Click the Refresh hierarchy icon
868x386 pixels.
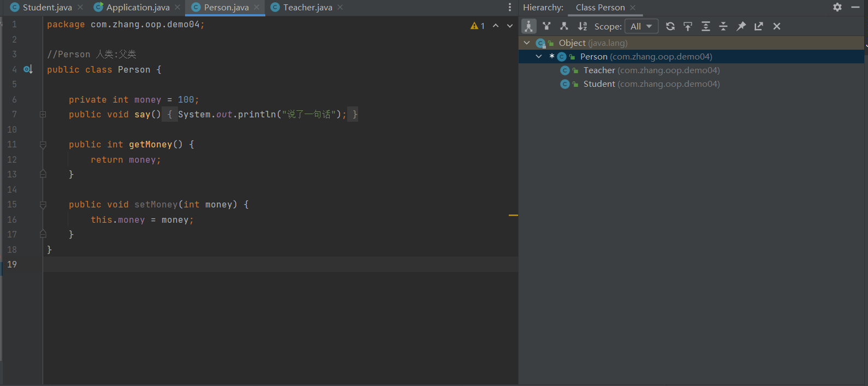click(x=670, y=26)
